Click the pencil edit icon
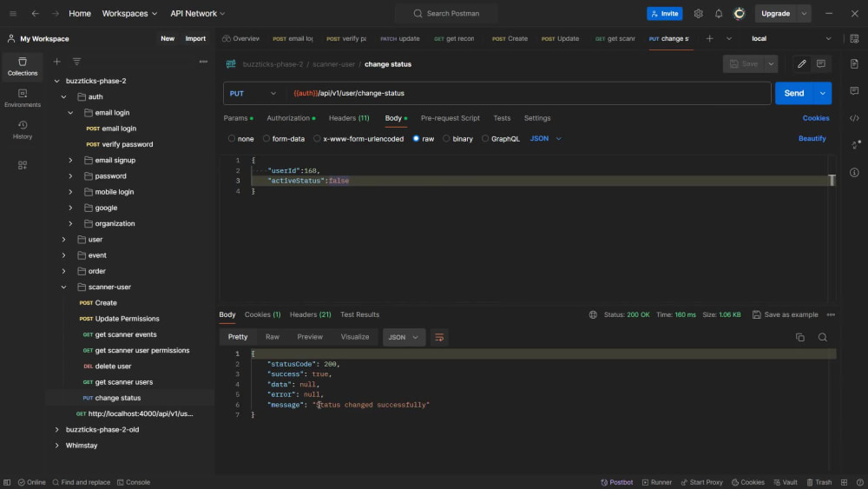This screenshot has height=489, width=868. tap(801, 63)
